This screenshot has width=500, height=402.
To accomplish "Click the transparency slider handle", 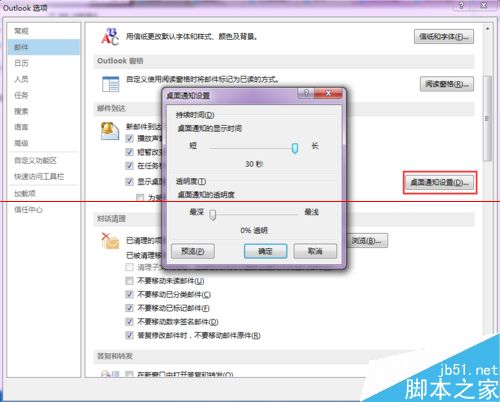I will tap(212, 214).
